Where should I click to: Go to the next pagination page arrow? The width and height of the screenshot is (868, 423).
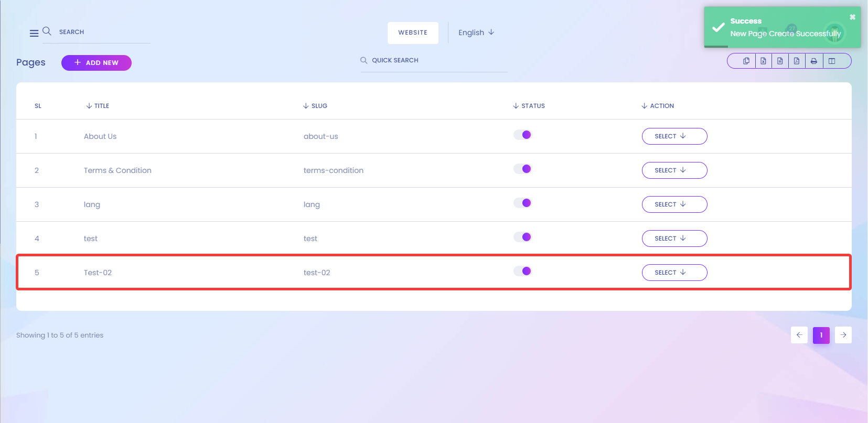[843, 335]
